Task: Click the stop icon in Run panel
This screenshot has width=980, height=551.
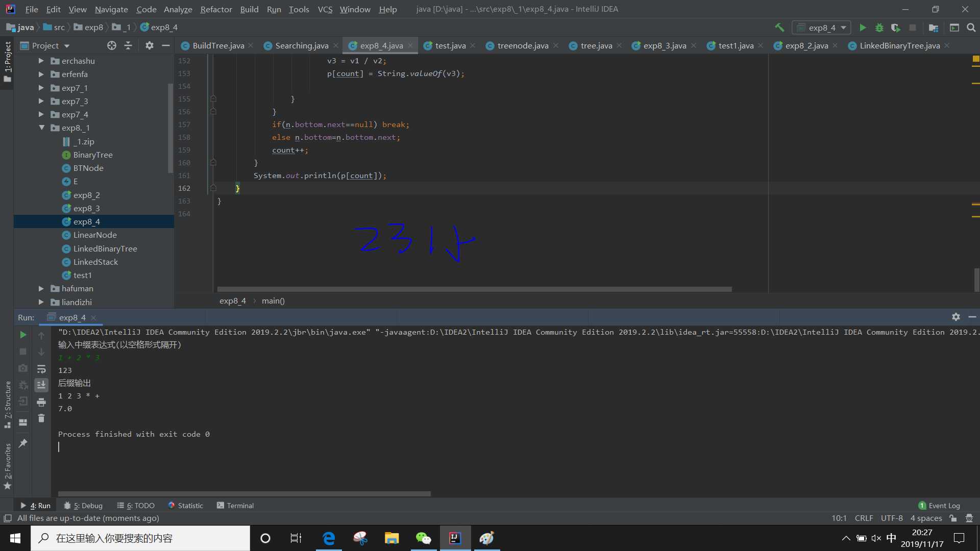Action: click(x=23, y=352)
